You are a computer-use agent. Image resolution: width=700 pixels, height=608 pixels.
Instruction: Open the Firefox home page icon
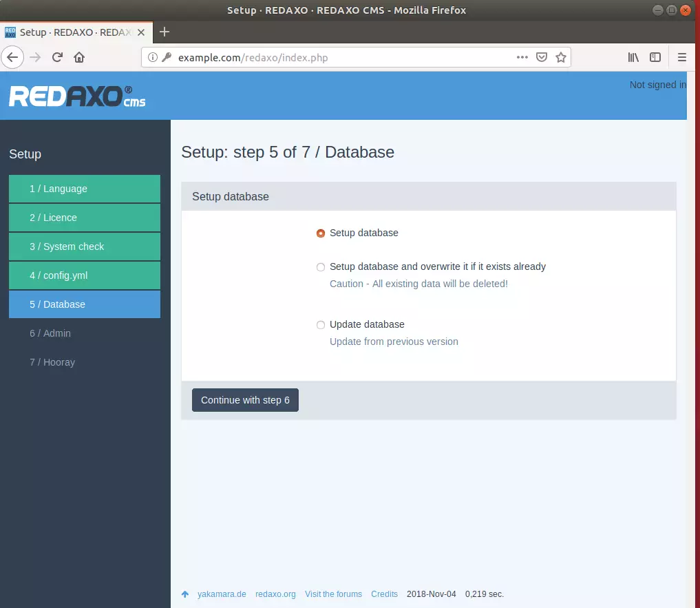tap(79, 57)
